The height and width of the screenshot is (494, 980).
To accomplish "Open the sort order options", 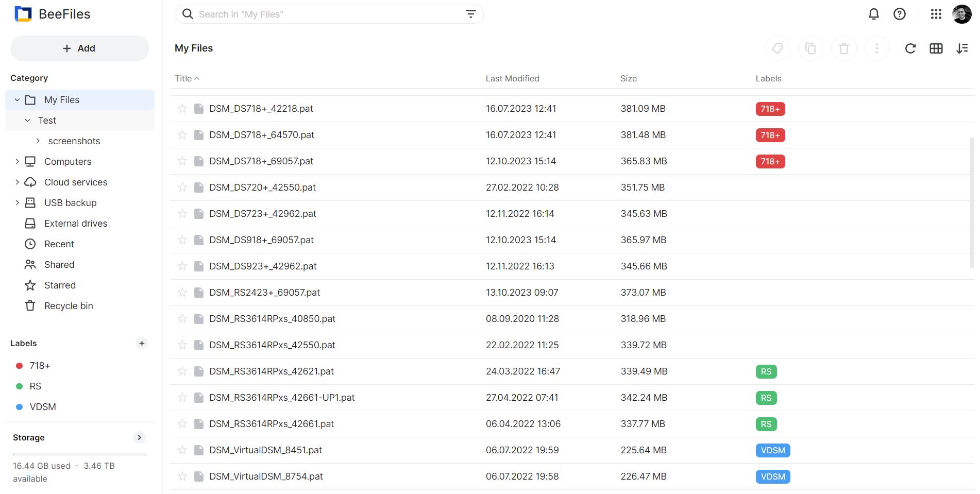I will coord(961,48).
